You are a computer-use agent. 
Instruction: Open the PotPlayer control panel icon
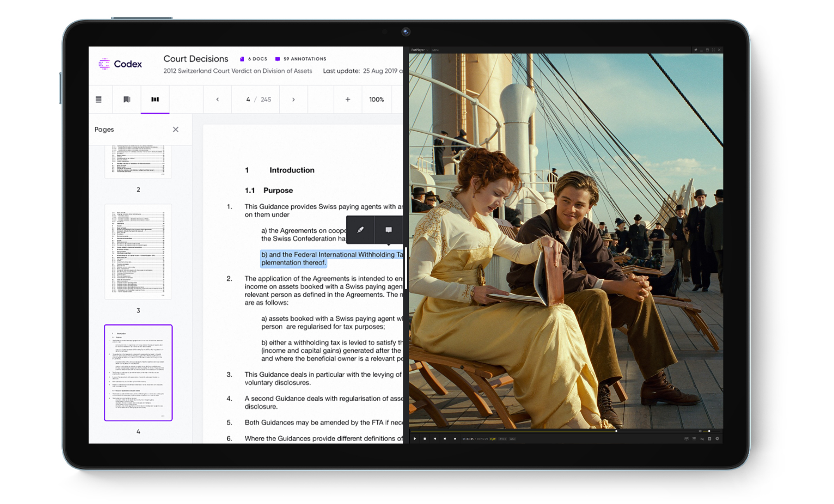click(709, 438)
